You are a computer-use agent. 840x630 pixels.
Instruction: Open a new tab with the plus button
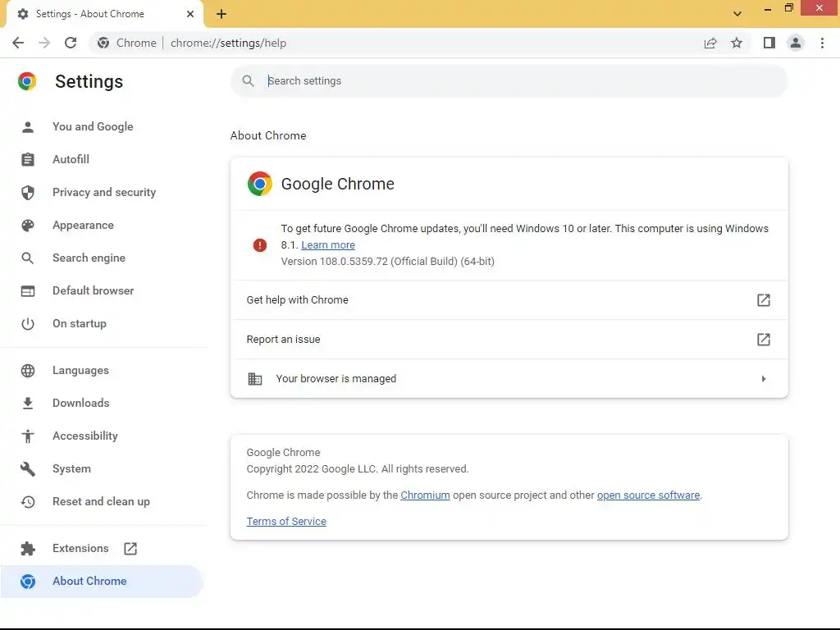221,15
